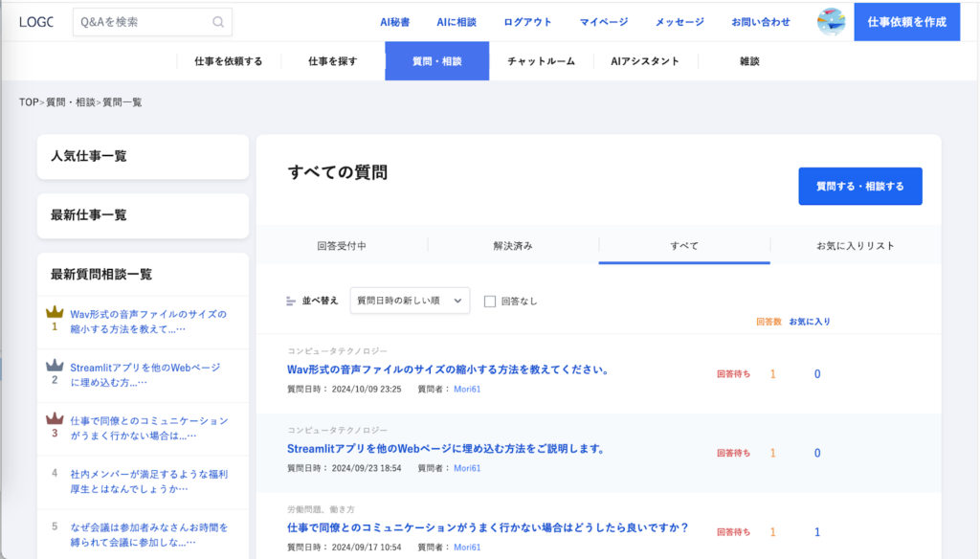Open the お気に入りリスト tab
Screen dimensions: 980x559
click(x=856, y=246)
